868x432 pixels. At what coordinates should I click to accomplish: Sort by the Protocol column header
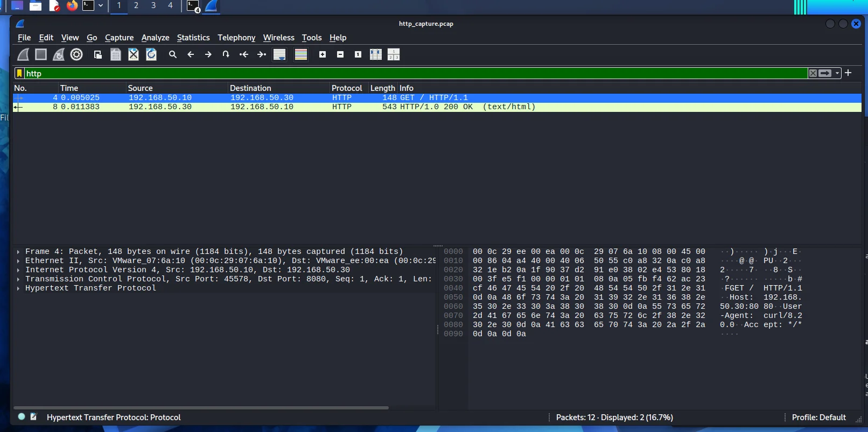tap(349, 88)
